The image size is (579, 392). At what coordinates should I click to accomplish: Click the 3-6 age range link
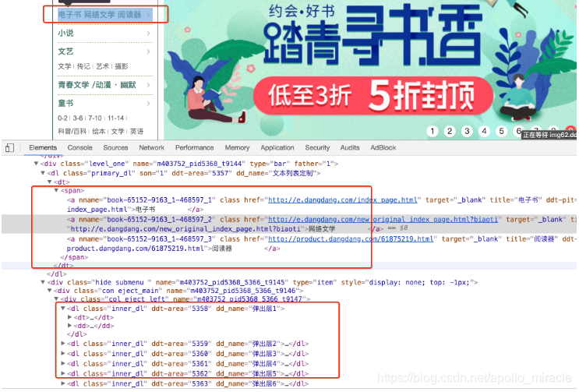78,118
